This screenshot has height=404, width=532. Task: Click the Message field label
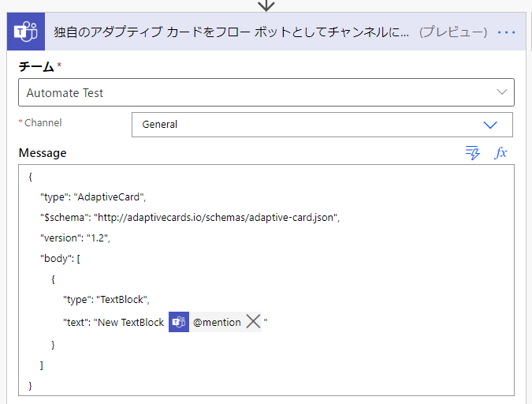click(x=43, y=153)
